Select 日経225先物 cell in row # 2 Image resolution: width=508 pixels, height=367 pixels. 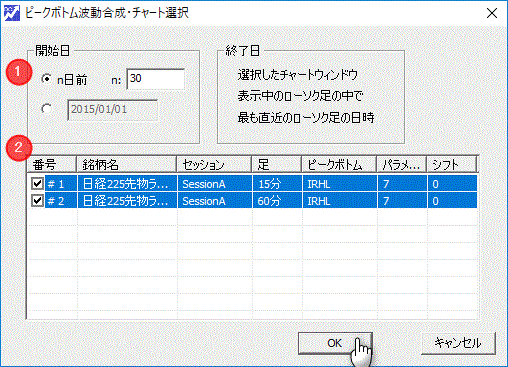click(x=127, y=201)
